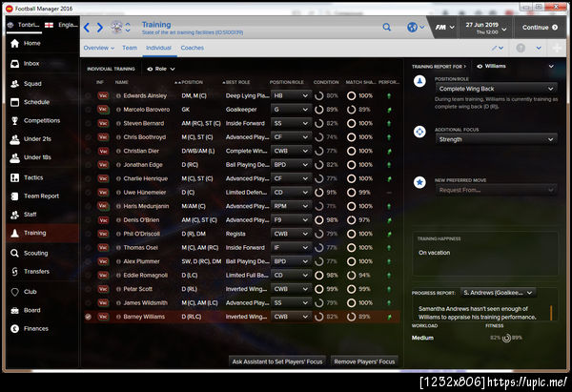This screenshot has height=392, width=572.
Task: Toggle selection circle for Steven Bernard
Action: tap(88, 123)
